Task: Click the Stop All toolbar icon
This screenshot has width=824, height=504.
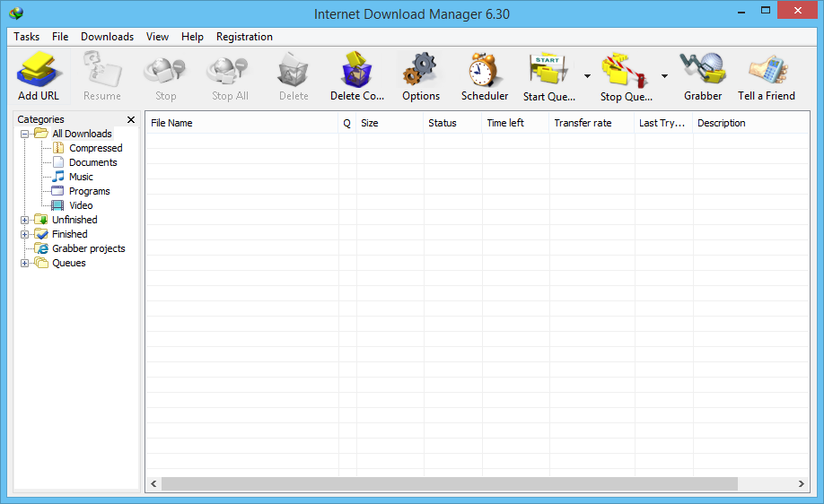Action: click(x=229, y=71)
